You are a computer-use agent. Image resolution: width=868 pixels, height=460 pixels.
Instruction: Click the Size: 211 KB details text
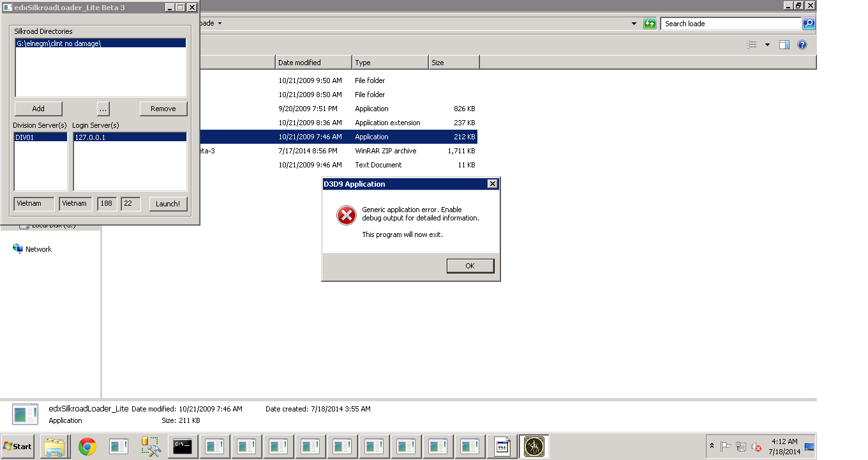[181, 420]
